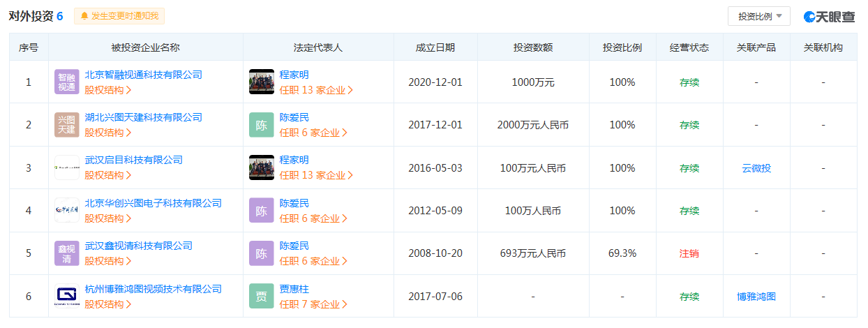
Task: Click the 成立日期 column header
Action: pos(435,47)
